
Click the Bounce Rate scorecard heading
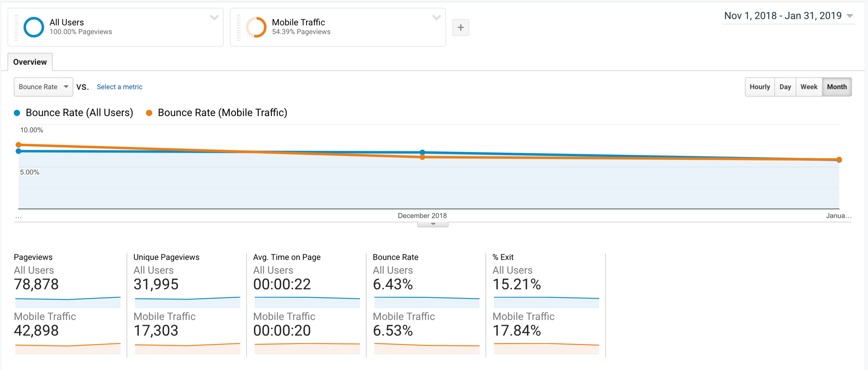[395, 257]
